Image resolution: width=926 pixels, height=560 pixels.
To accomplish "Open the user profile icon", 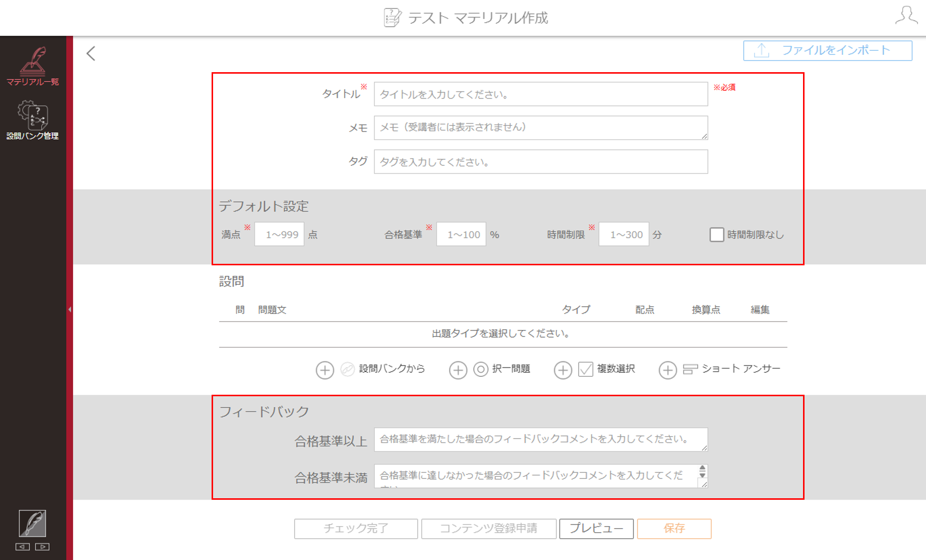I will [x=906, y=15].
